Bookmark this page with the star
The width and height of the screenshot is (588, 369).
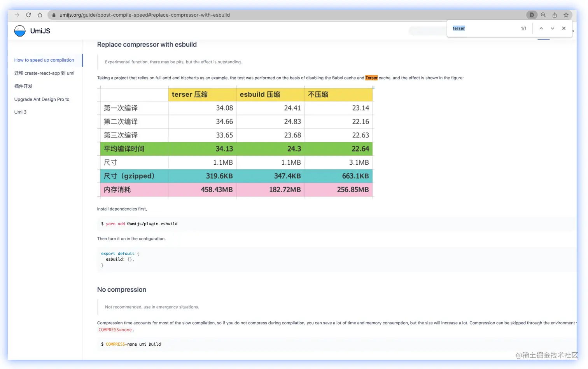(566, 15)
